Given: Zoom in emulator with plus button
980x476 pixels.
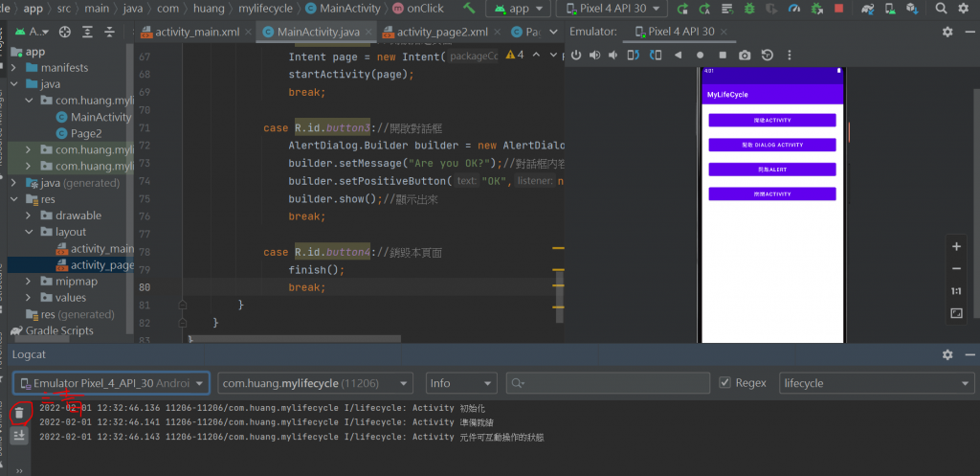Looking at the screenshot, I should [956, 246].
